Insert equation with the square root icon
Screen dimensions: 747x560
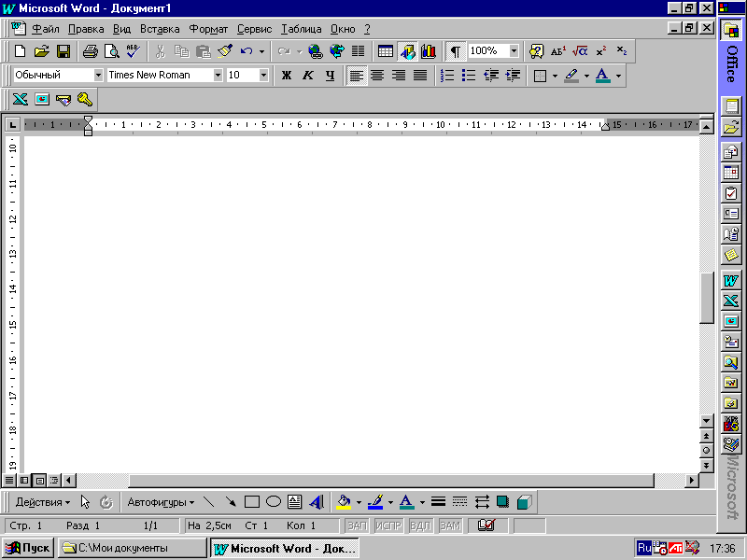point(579,51)
